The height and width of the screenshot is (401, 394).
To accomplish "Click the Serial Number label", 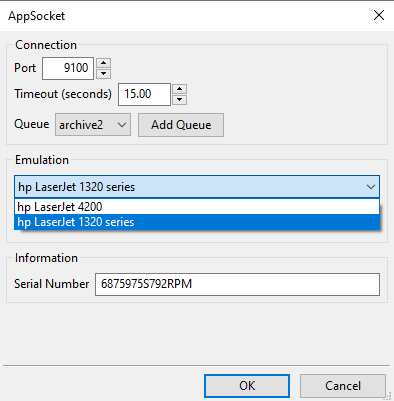I will (x=52, y=284).
